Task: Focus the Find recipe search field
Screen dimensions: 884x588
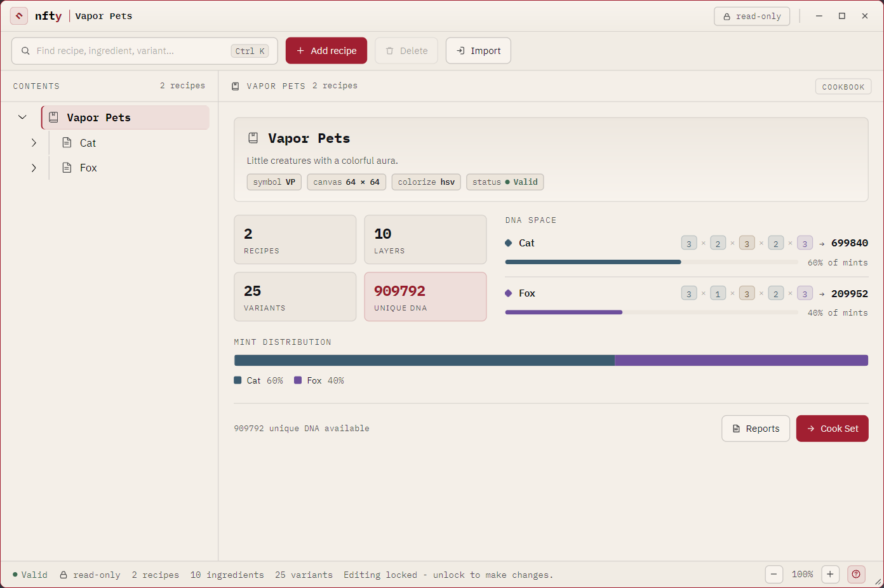Action: [145, 51]
